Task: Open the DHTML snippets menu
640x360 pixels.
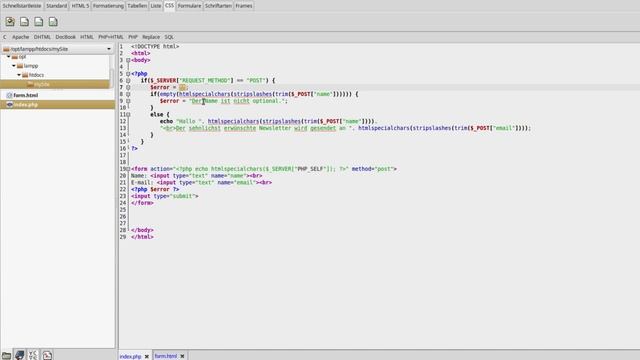Action: (42, 37)
